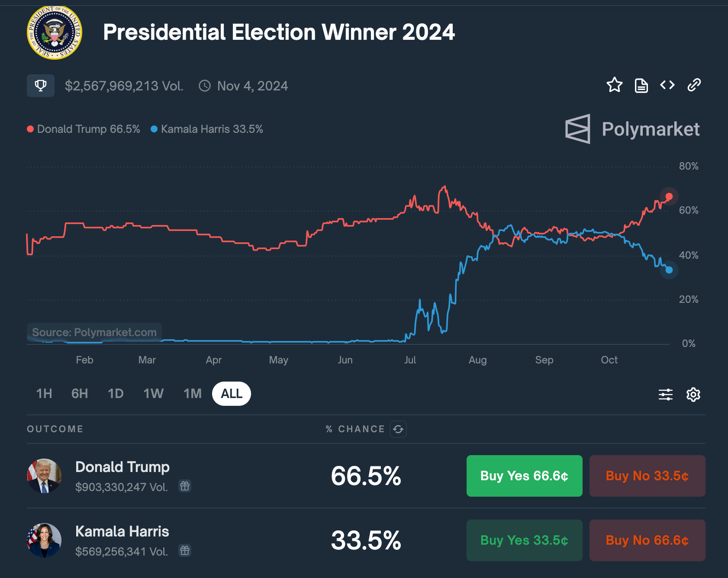Image resolution: width=728 pixels, height=578 pixels.
Task: Click Buy Yes 66.6¢ for Trump
Action: [524, 476]
